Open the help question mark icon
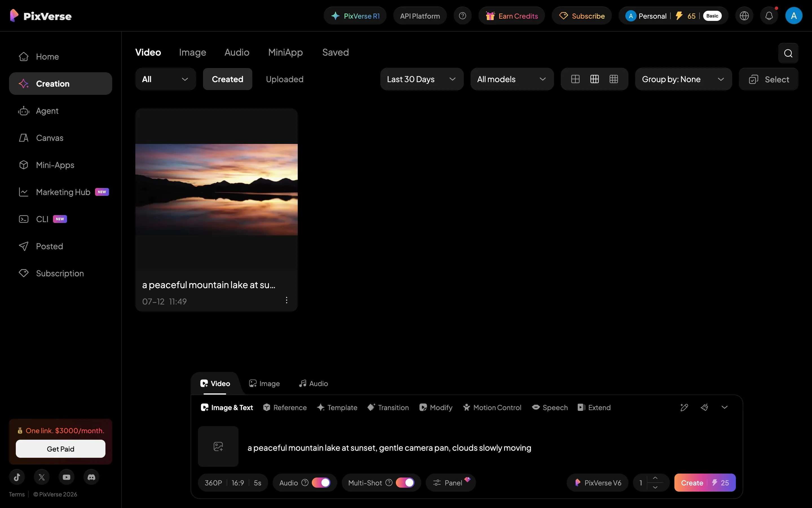This screenshot has width=812, height=508. coord(462,16)
